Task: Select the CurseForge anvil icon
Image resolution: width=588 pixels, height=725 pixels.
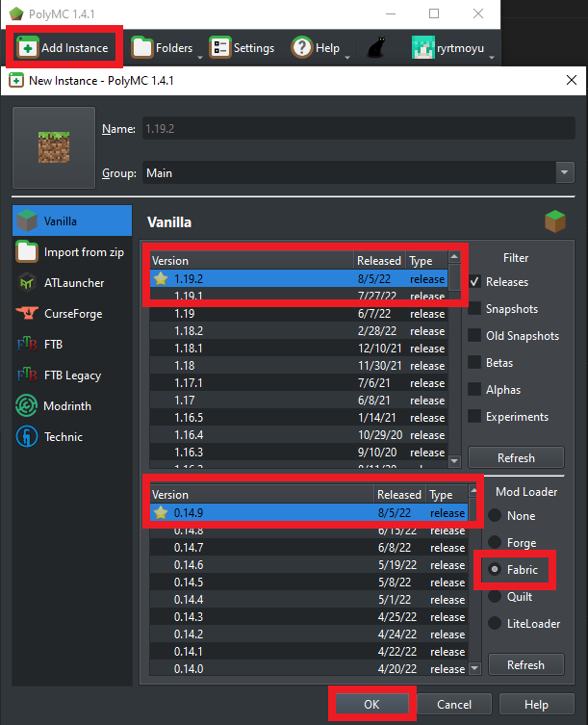Action: point(27,313)
